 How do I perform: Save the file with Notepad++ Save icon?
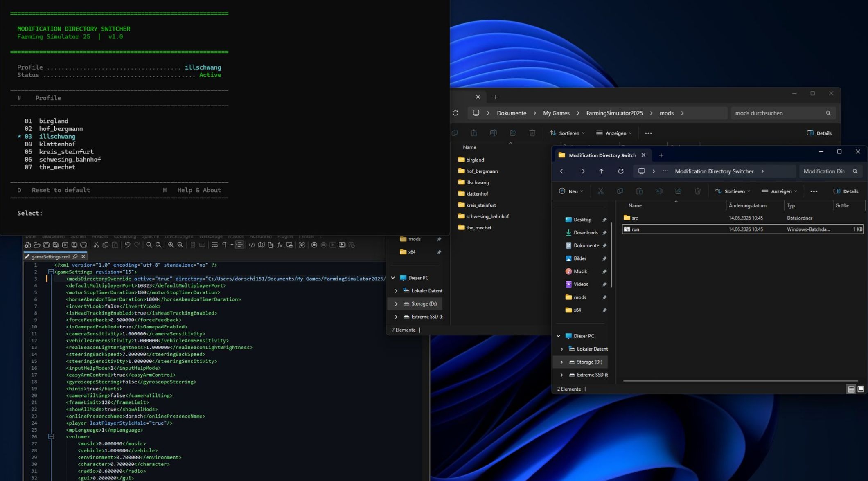(x=46, y=245)
